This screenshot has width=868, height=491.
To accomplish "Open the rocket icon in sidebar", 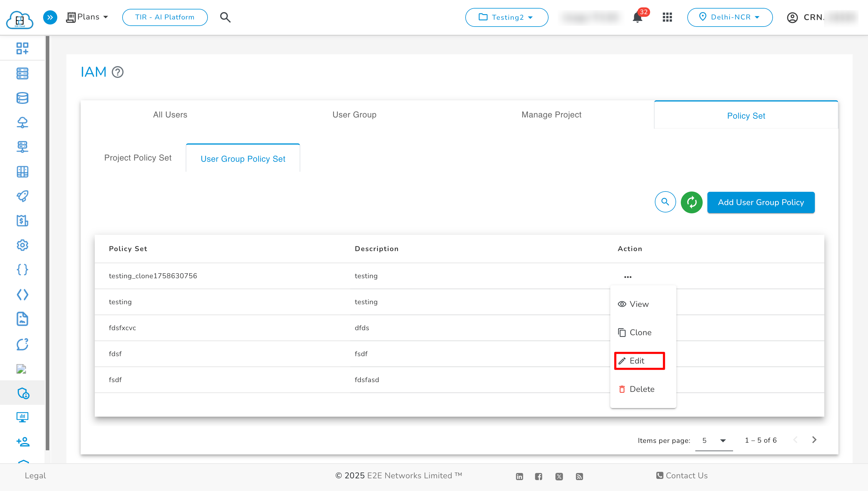I will point(22,196).
